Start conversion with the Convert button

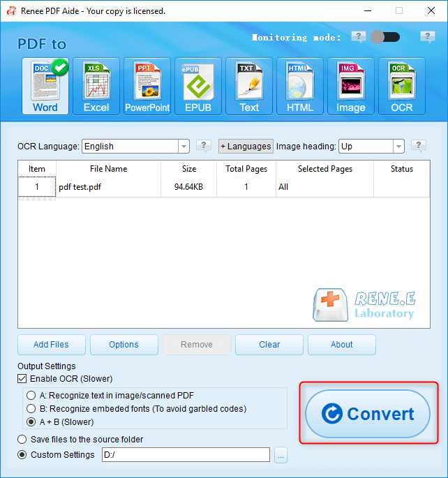tap(368, 414)
